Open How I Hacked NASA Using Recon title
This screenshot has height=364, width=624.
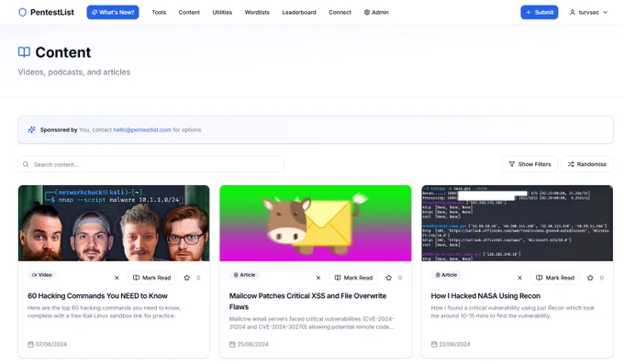[x=485, y=296]
